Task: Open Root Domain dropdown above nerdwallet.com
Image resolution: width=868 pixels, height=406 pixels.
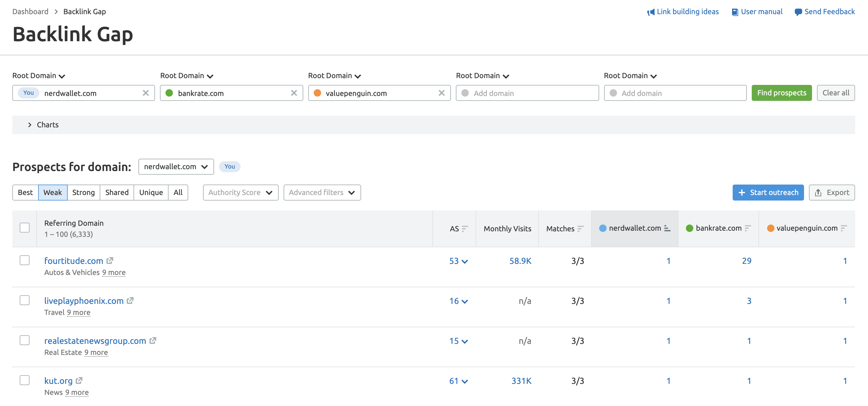Action: click(x=39, y=76)
